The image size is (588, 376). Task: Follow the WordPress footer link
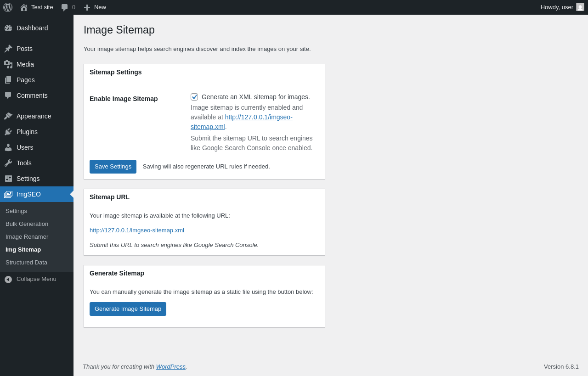tap(171, 366)
